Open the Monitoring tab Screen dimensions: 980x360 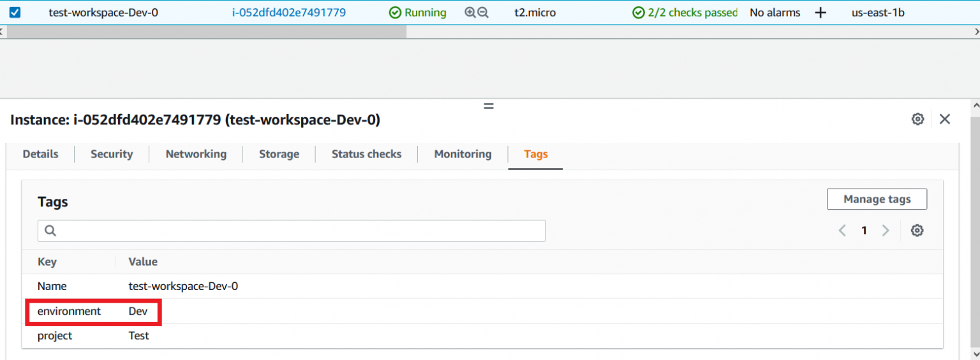click(x=463, y=154)
